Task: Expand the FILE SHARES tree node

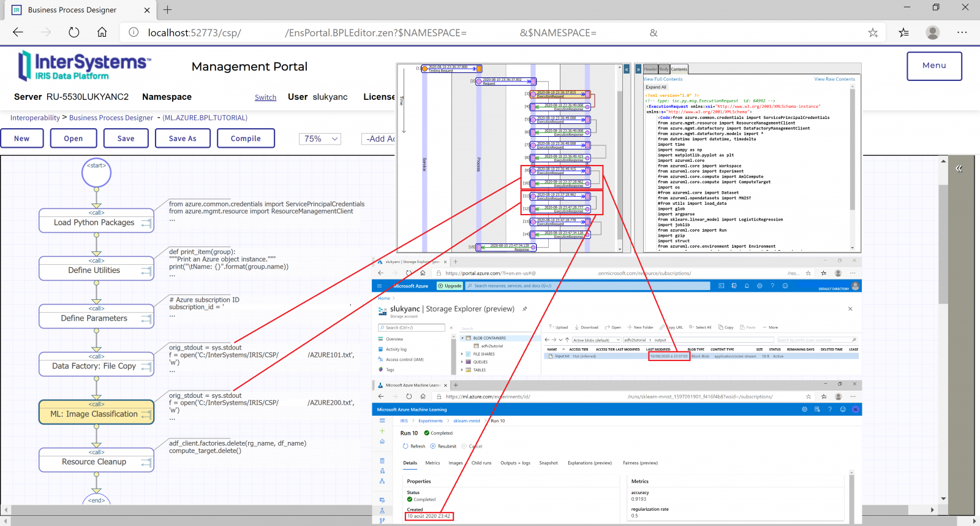Action: pyautogui.click(x=462, y=354)
